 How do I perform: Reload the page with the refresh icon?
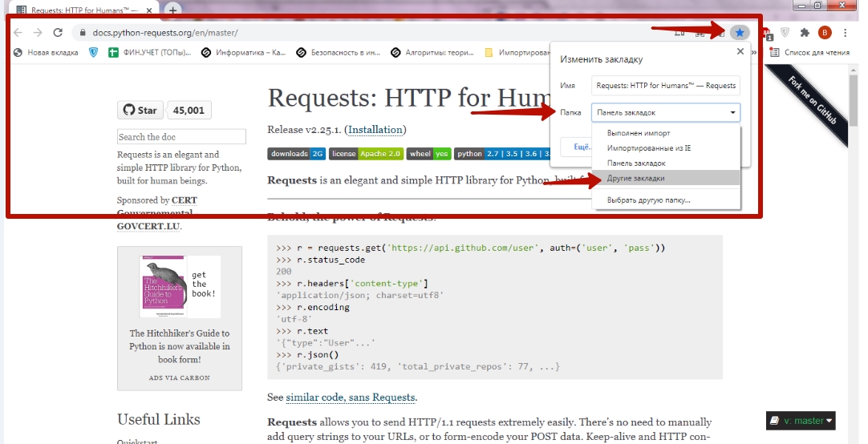(x=58, y=33)
